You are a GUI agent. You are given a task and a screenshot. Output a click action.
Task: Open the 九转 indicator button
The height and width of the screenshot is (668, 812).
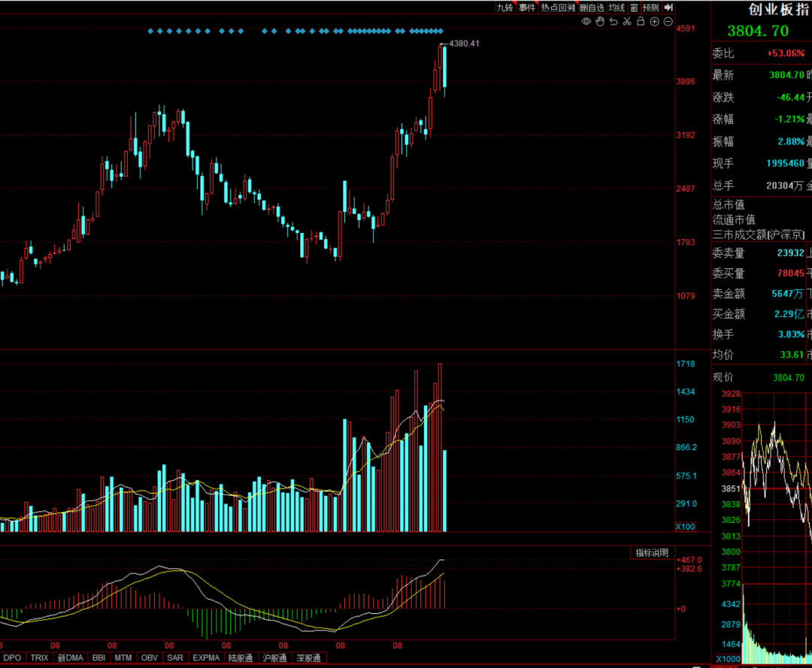click(505, 8)
